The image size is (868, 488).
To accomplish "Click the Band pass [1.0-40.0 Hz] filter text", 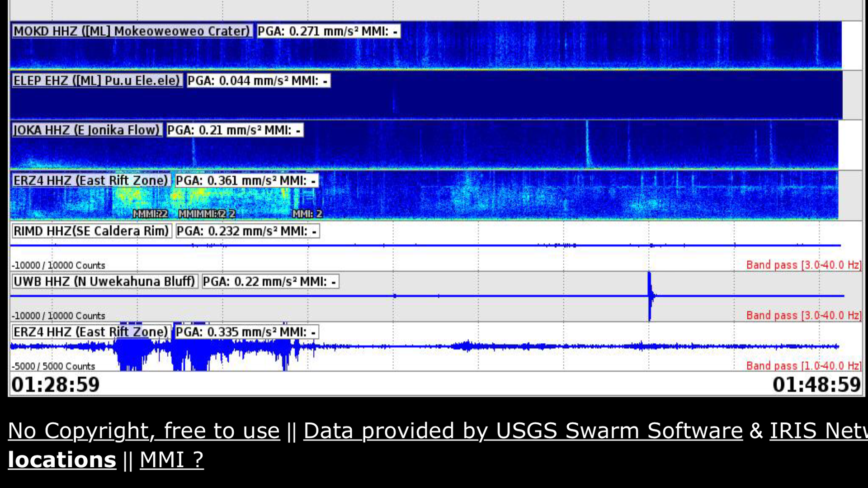I will pyautogui.click(x=803, y=365).
